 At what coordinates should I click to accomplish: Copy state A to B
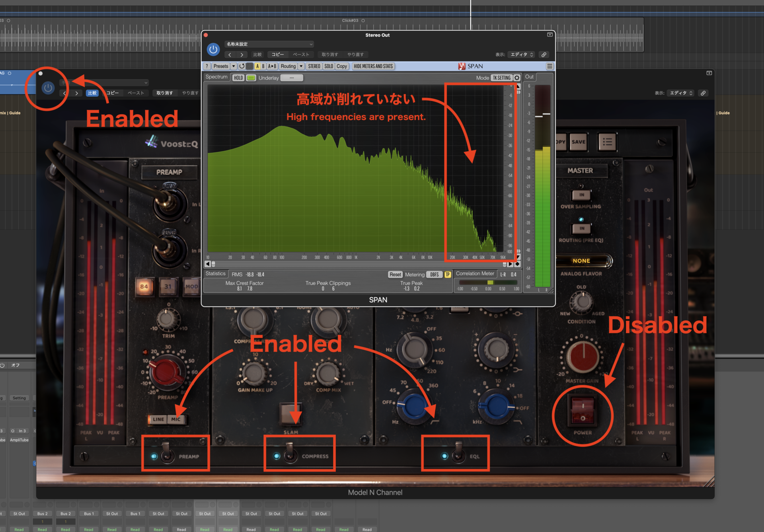(x=272, y=66)
